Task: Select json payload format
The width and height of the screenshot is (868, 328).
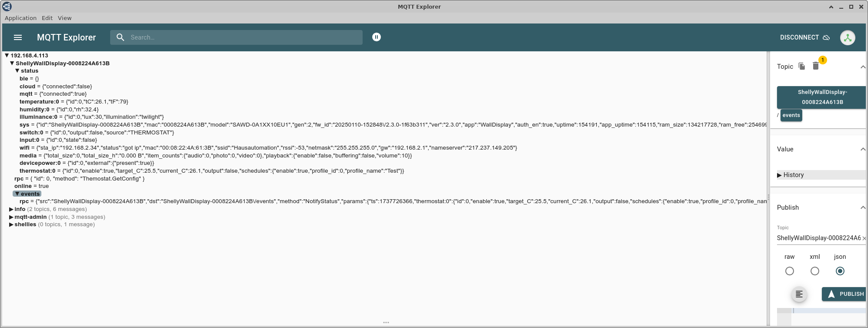Action: tap(840, 271)
